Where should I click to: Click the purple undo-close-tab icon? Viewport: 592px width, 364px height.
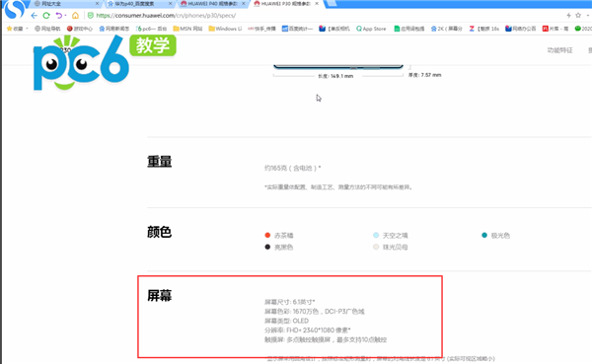tap(59, 16)
